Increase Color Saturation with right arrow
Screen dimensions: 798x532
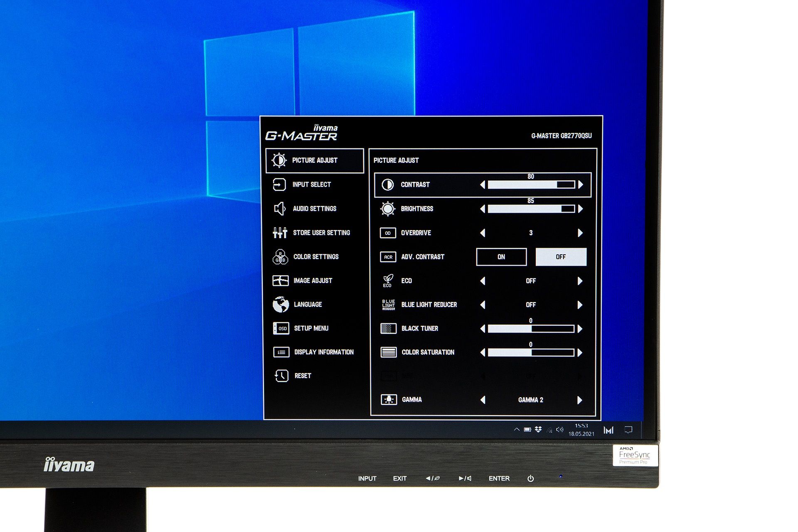581,352
